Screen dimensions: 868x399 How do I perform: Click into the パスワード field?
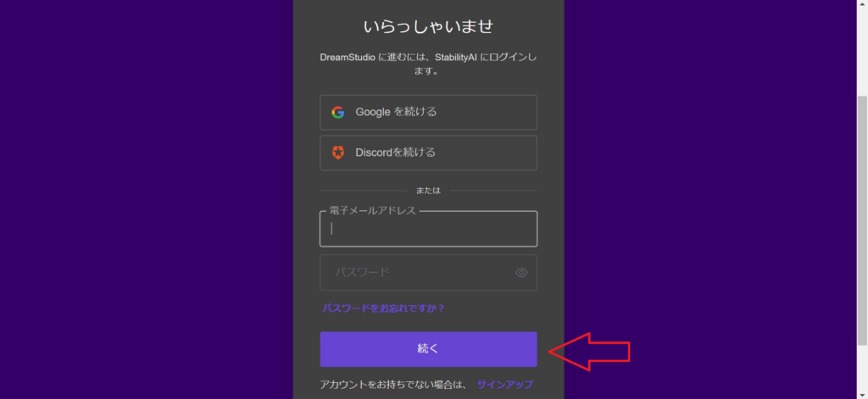420,273
